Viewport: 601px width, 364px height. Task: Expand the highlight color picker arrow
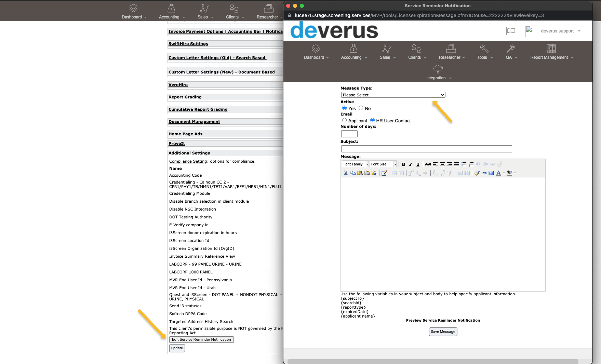(515, 173)
